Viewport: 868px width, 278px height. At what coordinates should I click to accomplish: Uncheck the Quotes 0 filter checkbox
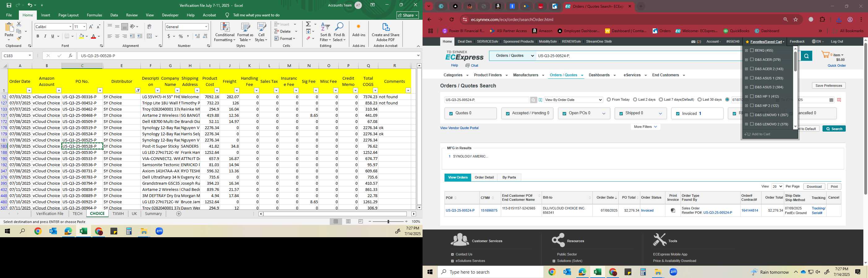(x=451, y=114)
